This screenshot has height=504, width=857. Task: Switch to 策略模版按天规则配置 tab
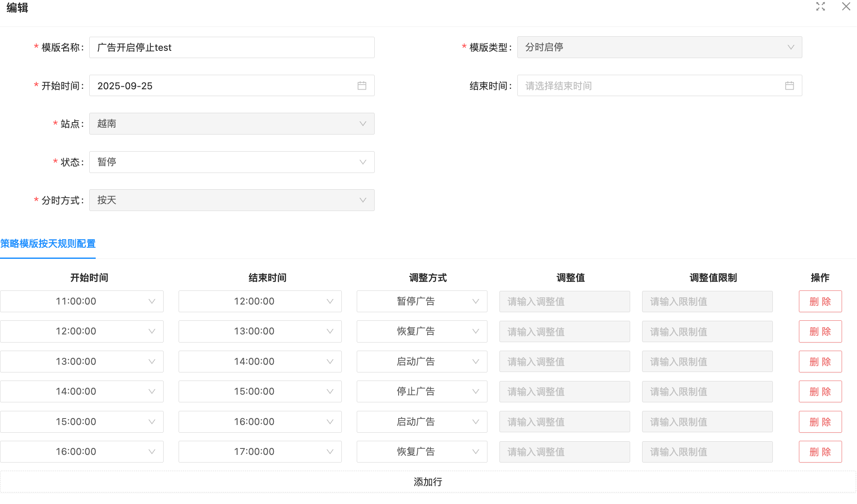(x=48, y=243)
